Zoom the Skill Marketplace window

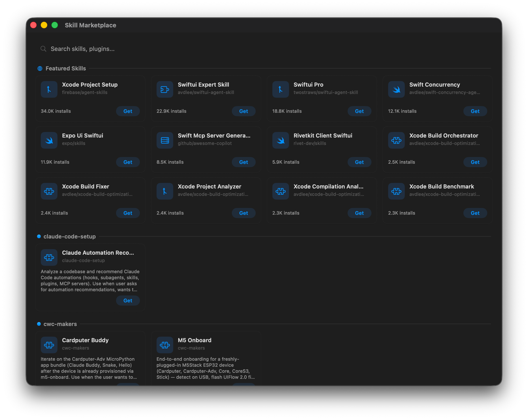tap(55, 25)
